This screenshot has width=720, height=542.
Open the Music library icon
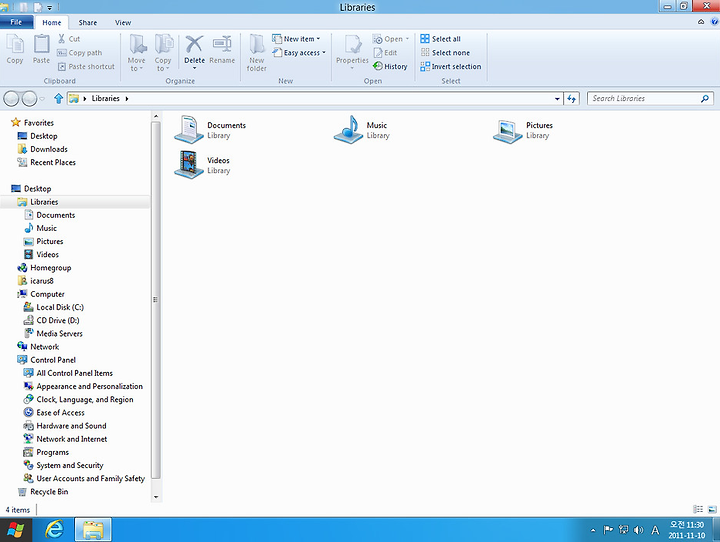349,130
